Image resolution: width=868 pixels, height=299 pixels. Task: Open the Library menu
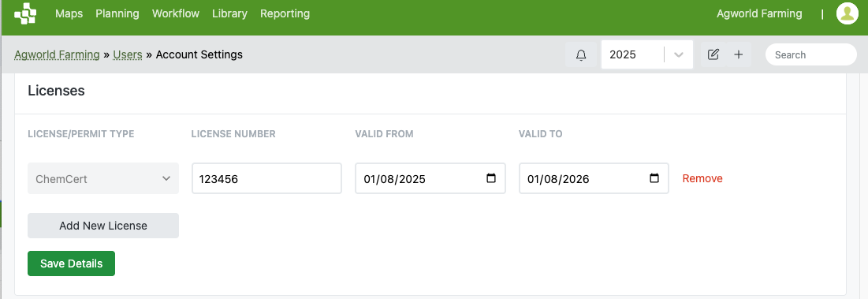229,13
